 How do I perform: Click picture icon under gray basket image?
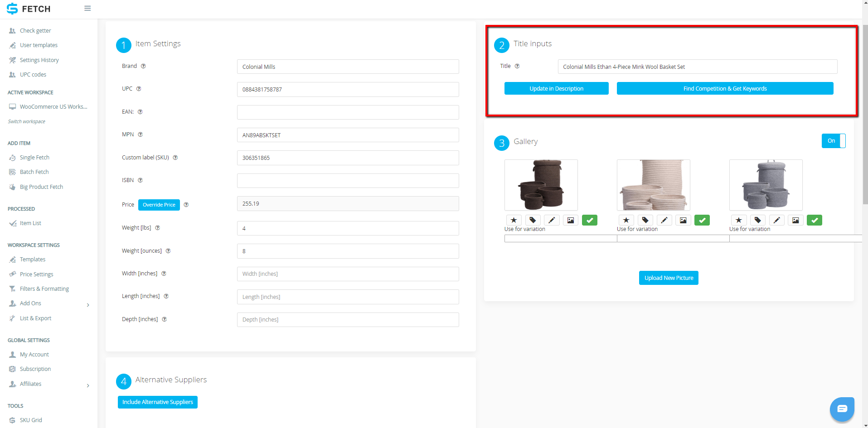(x=795, y=220)
